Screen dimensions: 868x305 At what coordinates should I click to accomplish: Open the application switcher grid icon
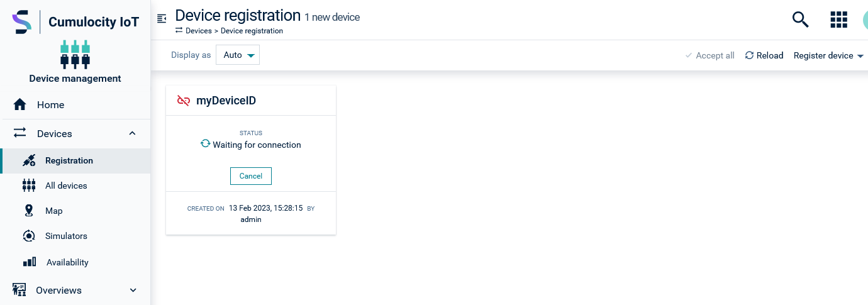click(839, 19)
